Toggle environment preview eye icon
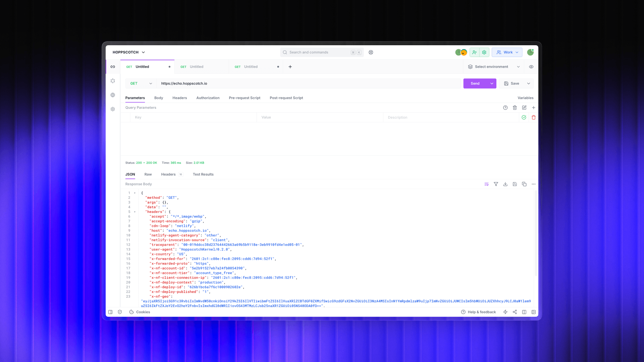Viewport: 644px width, 362px height. point(531,67)
